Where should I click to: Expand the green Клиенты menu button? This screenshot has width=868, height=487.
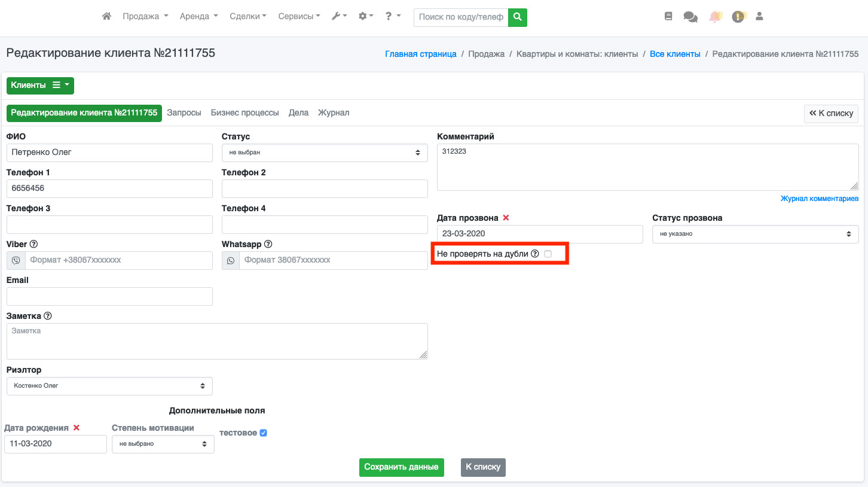(40, 86)
